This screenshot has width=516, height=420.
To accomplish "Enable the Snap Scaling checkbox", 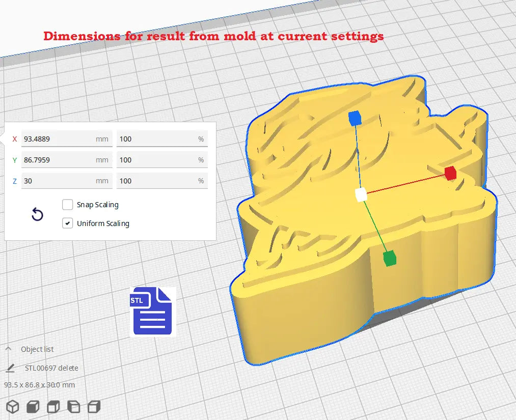I will 67,205.
